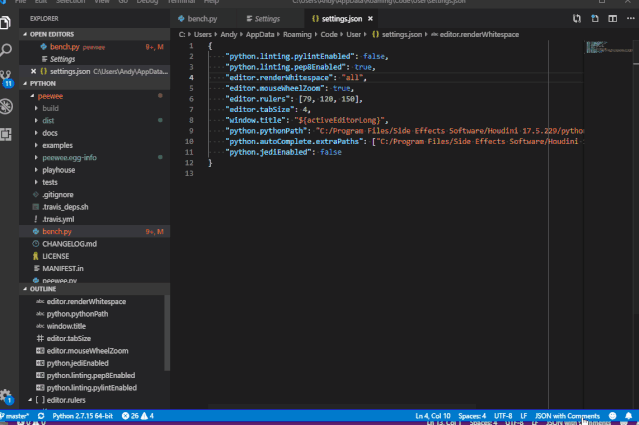Place cursor on line 11 false value
The height and width of the screenshot is (425, 639).
point(331,152)
